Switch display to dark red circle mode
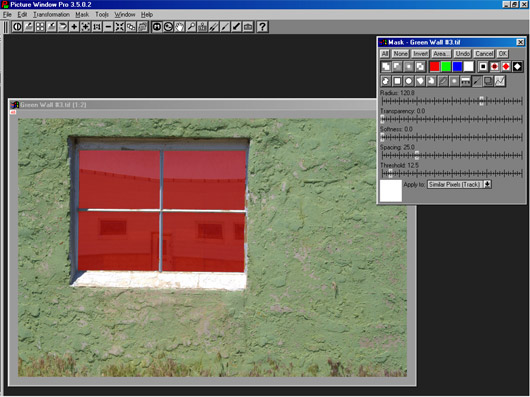This screenshot has width=530, height=397. pyautogui.click(x=495, y=67)
